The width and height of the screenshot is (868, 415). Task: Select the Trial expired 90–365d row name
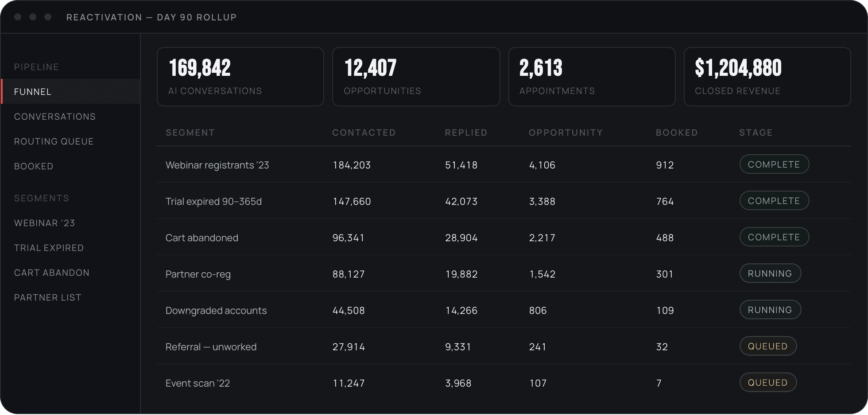213,201
